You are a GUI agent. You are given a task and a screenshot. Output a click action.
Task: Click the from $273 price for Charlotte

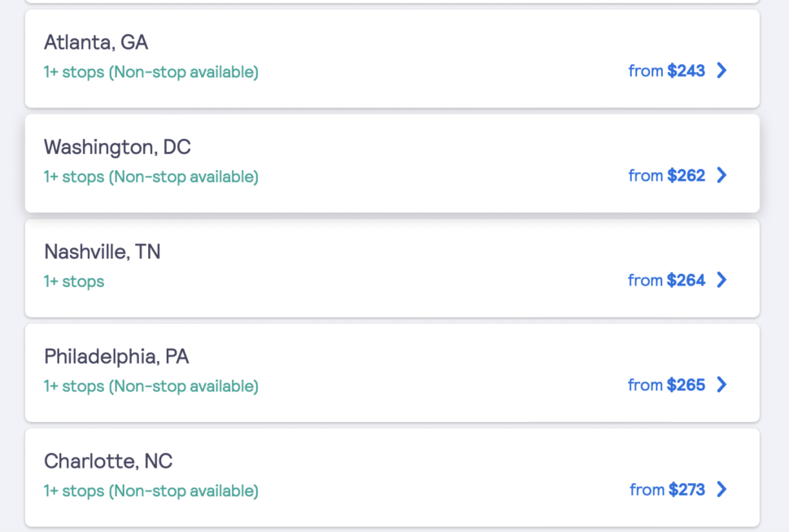click(665, 490)
